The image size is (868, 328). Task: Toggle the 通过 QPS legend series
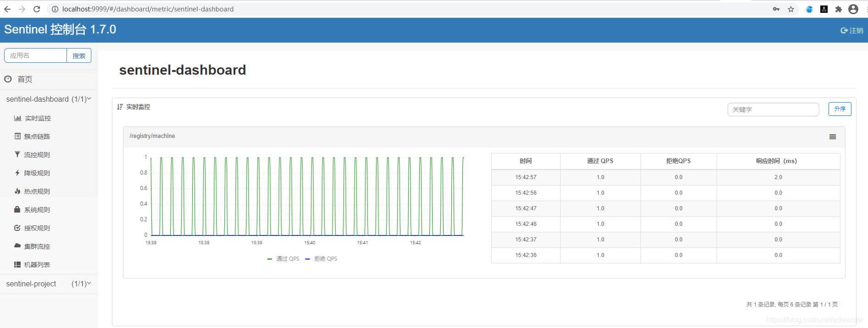point(283,259)
